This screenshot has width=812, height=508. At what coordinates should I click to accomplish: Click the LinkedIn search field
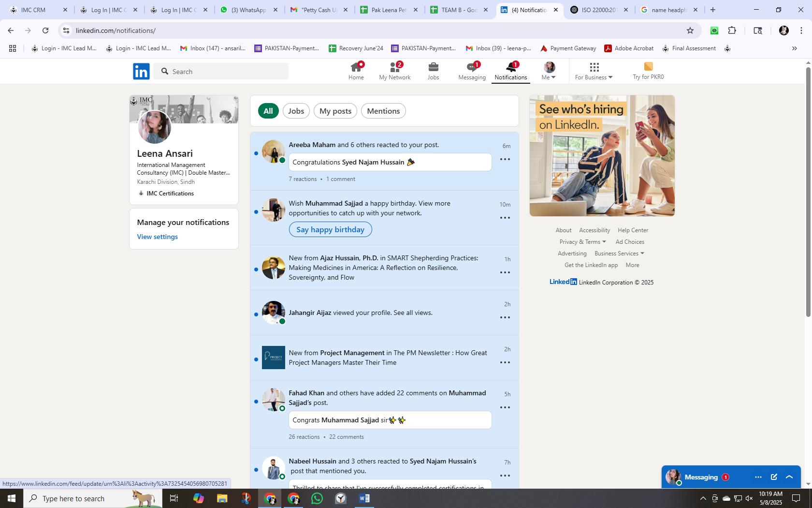pyautogui.click(x=221, y=71)
